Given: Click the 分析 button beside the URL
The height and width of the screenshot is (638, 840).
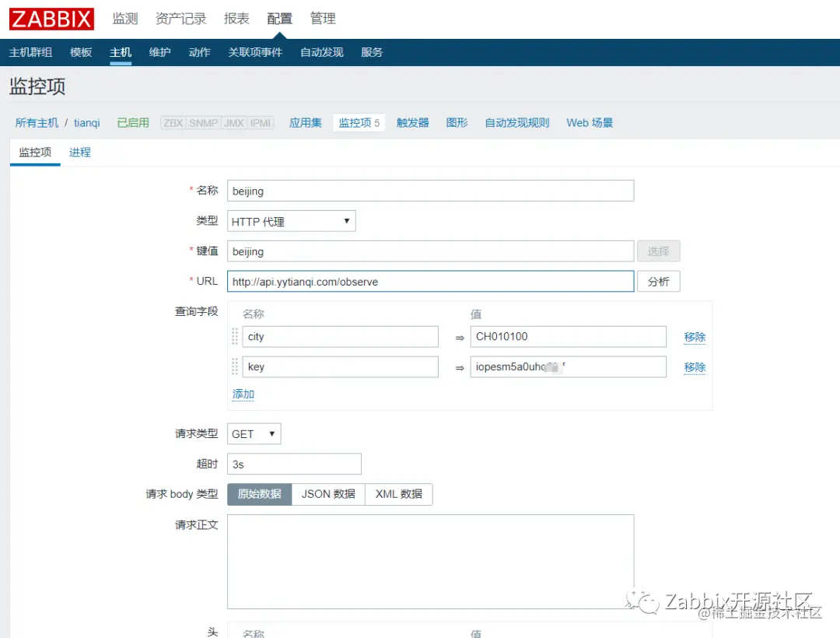Looking at the screenshot, I should click(x=658, y=281).
